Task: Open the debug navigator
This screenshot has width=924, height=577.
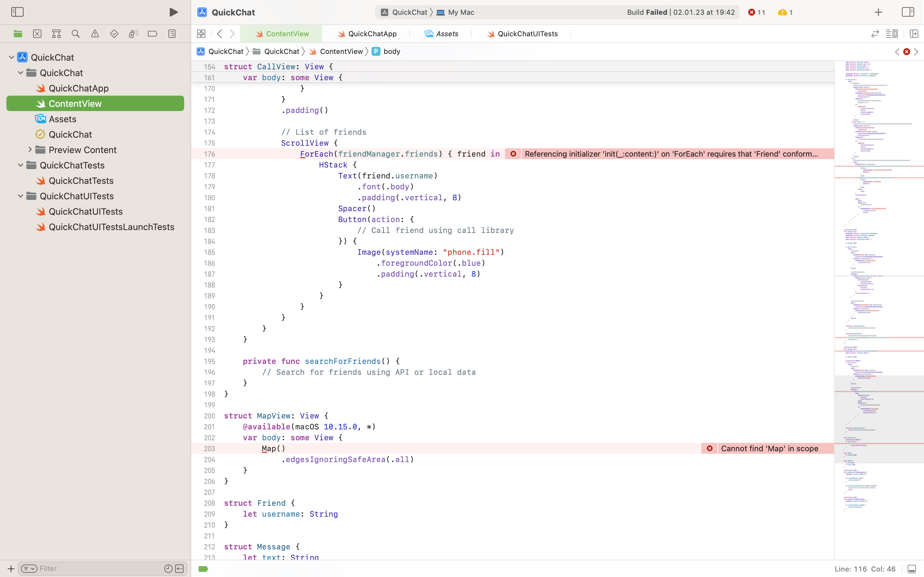Action: [133, 34]
